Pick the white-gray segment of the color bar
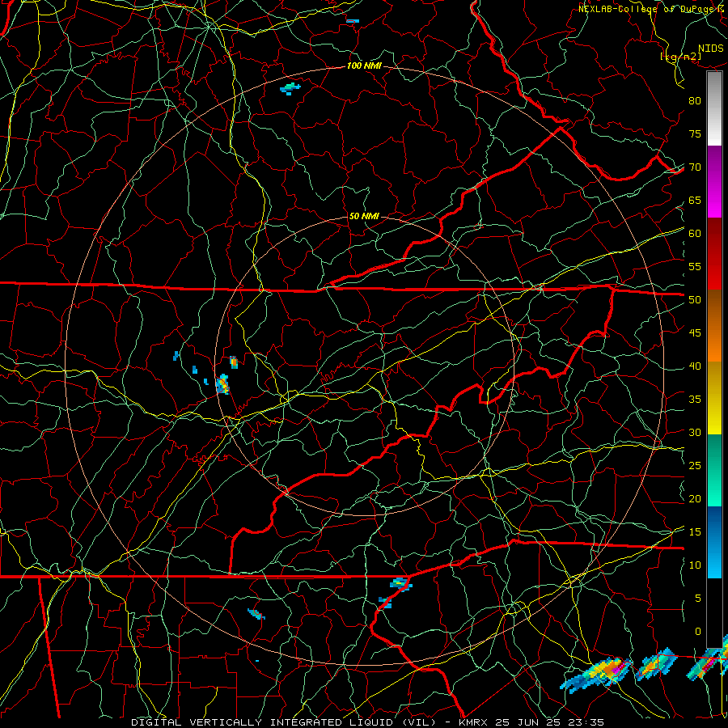The image size is (728, 728). click(714, 108)
